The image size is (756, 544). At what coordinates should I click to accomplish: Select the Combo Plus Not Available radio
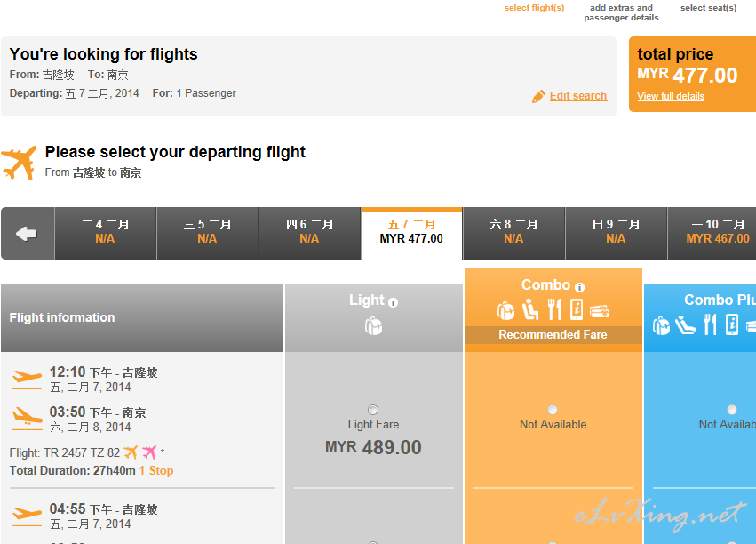(x=732, y=410)
